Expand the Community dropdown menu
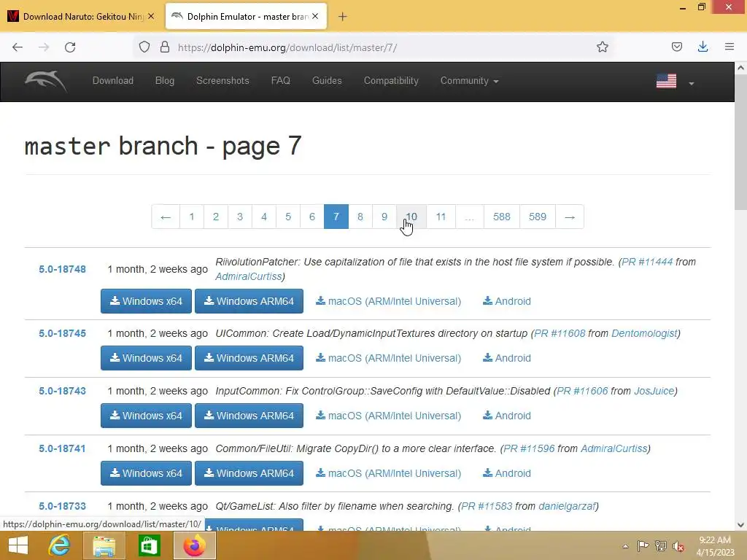The width and height of the screenshot is (747, 560). tap(469, 80)
